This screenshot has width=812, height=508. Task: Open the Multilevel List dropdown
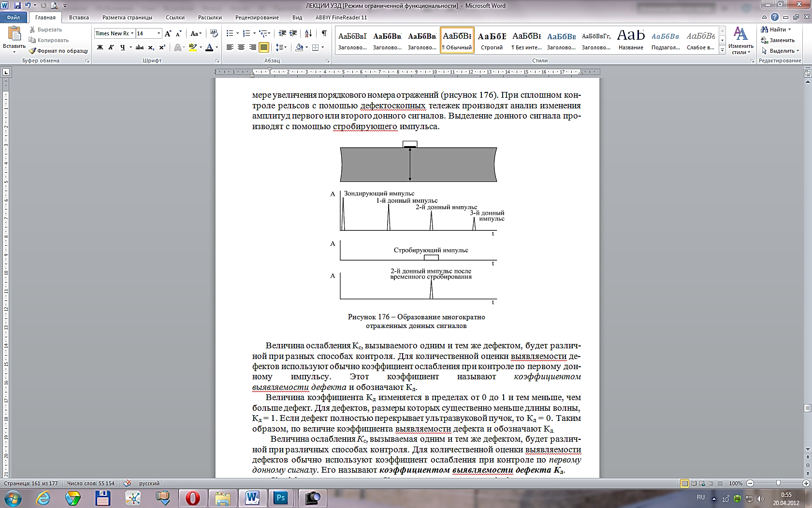(x=264, y=33)
